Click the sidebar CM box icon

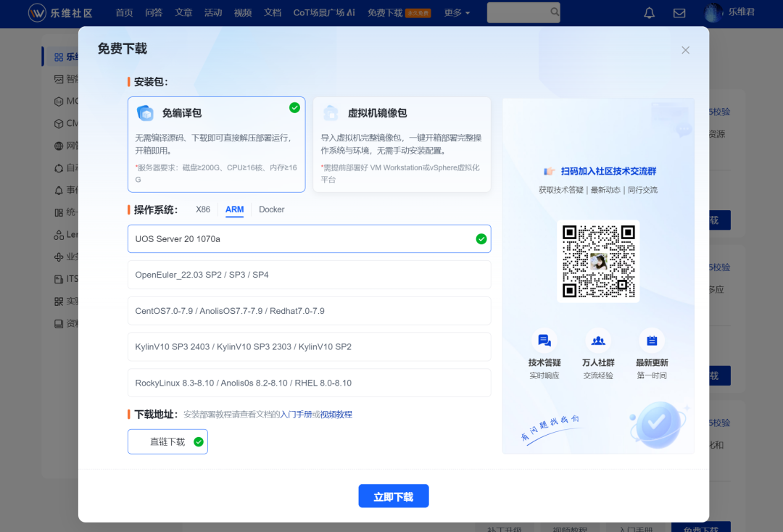59,123
